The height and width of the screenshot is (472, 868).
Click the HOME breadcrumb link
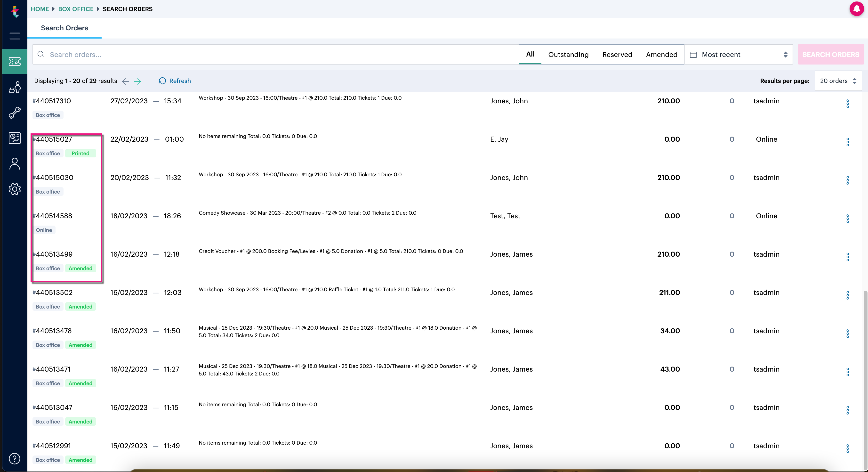tap(40, 9)
